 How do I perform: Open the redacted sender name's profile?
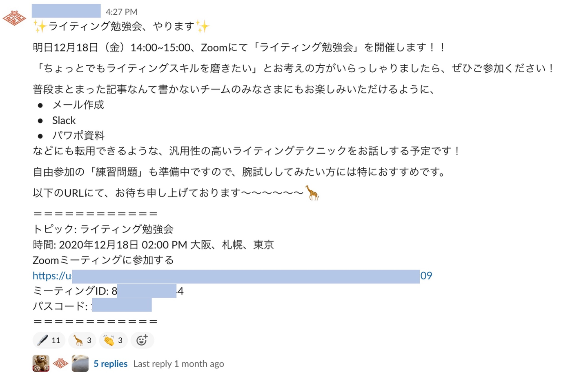pos(66,11)
